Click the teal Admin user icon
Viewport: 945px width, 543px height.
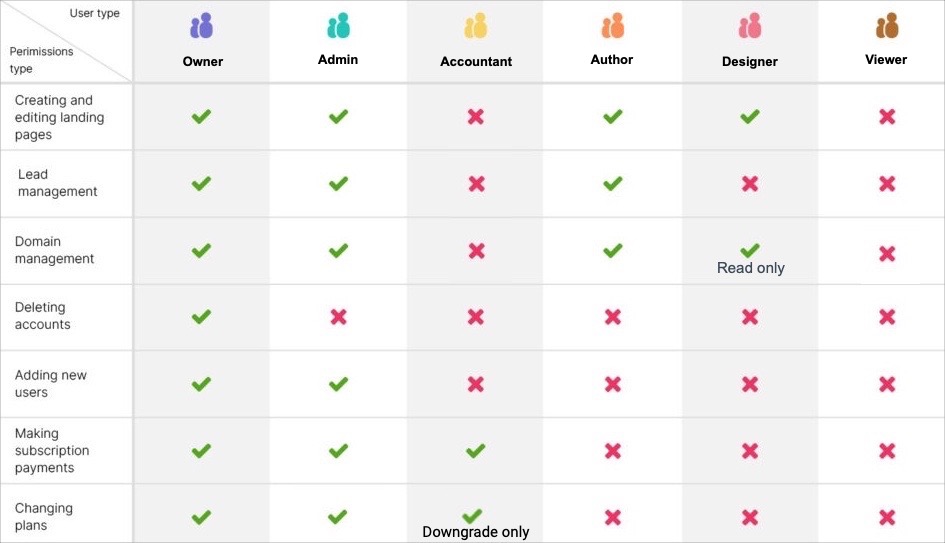[x=338, y=26]
